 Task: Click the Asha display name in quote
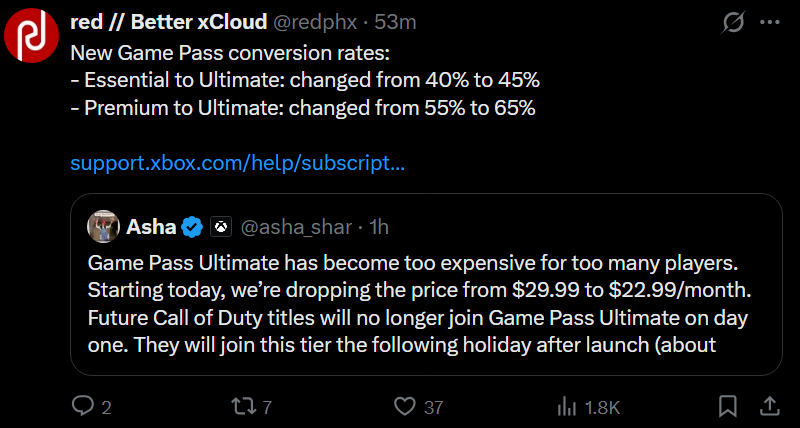pos(151,227)
